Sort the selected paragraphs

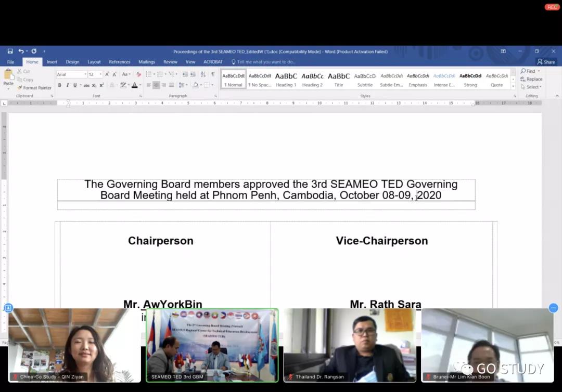point(203,74)
